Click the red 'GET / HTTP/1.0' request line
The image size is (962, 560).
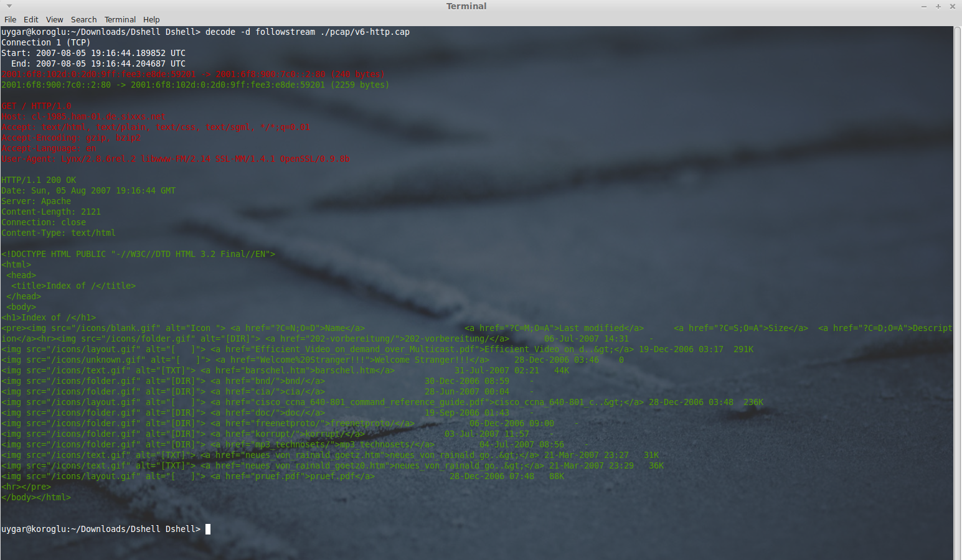(x=36, y=106)
